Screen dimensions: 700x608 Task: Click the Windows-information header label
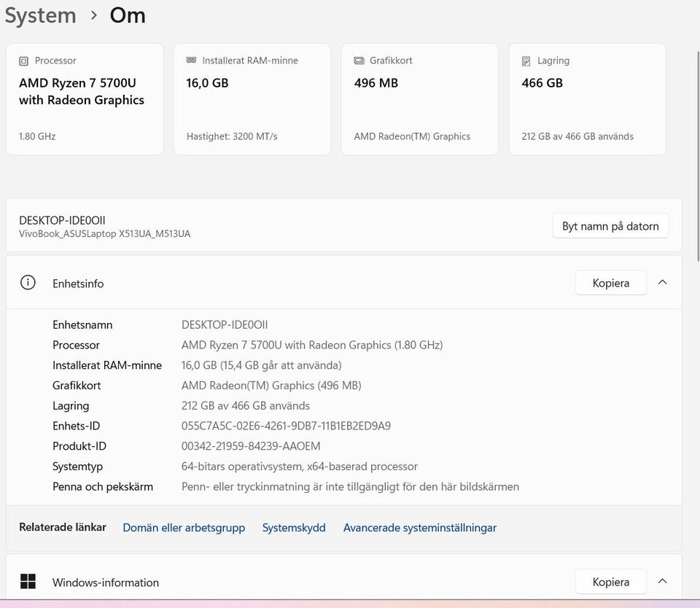click(x=105, y=582)
